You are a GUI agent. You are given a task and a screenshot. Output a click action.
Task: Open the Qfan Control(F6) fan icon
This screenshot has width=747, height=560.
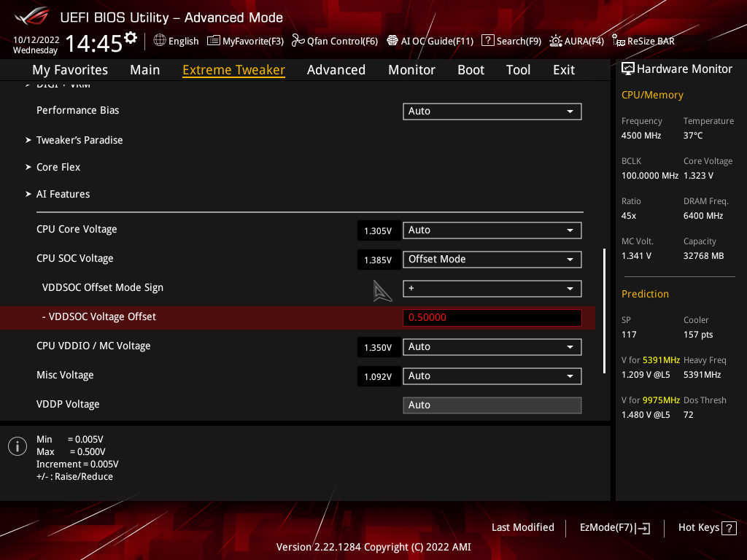pyautogui.click(x=298, y=41)
